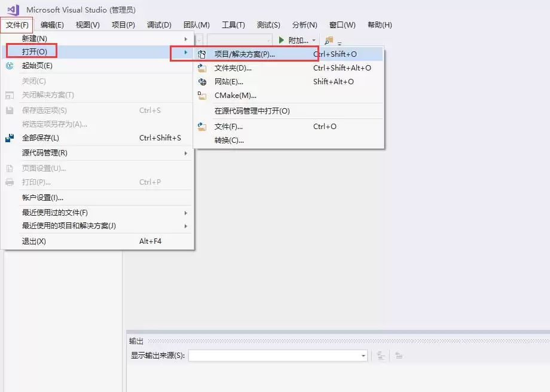Viewport: 550px width, 392px height.
Task: Open the 显示输出来源 dropdown
Action: [x=363, y=355]
